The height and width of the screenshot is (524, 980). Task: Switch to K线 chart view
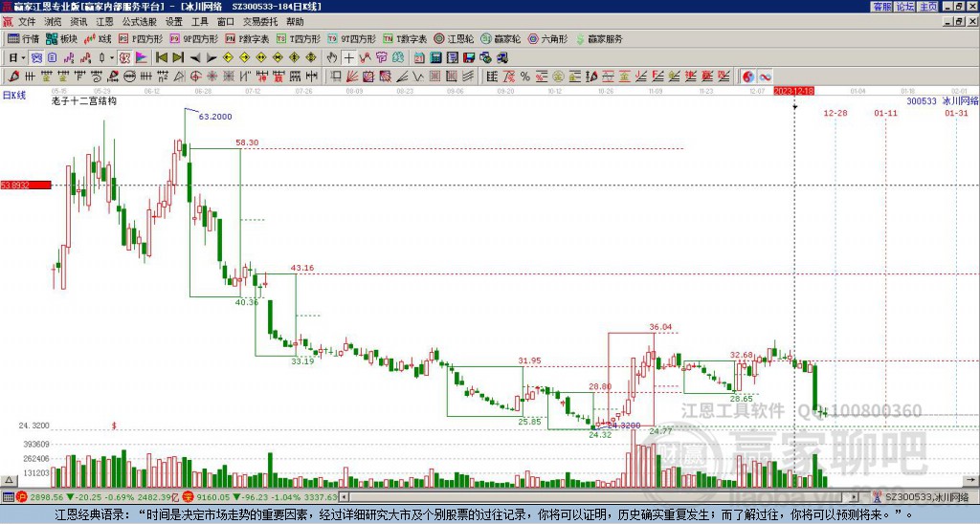(x=98, y=38)
